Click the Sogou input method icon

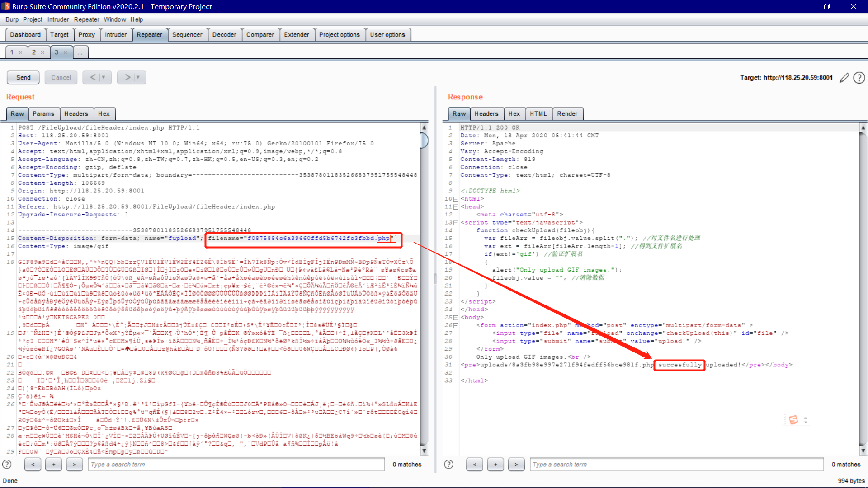click(793, 420)
